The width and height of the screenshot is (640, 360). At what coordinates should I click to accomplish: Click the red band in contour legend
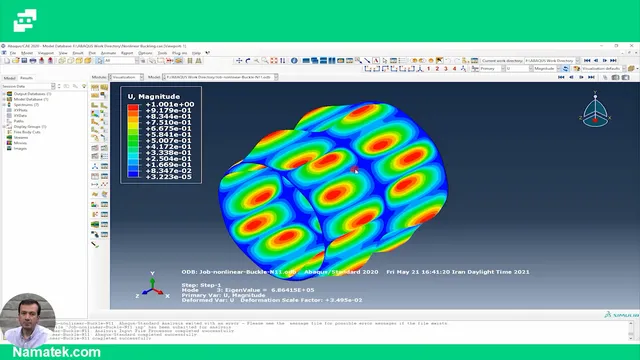pyautogui.click(x=133, y=107)
